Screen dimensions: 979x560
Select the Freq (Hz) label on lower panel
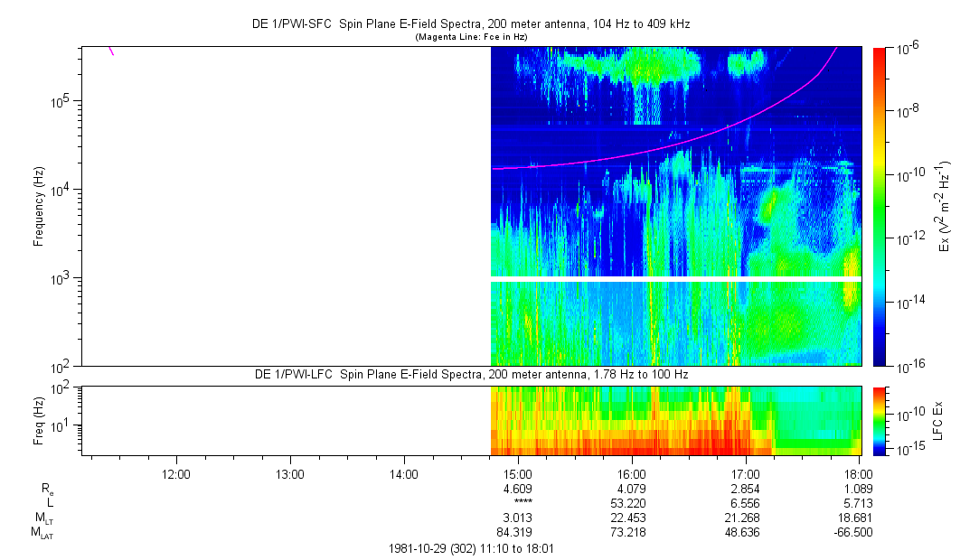tap(39, 420)
